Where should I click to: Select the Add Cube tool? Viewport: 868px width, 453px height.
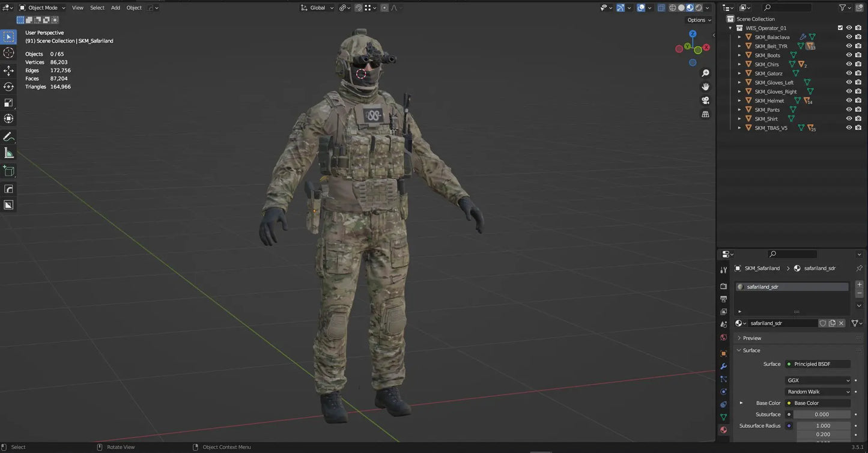[x=8, y=171]
